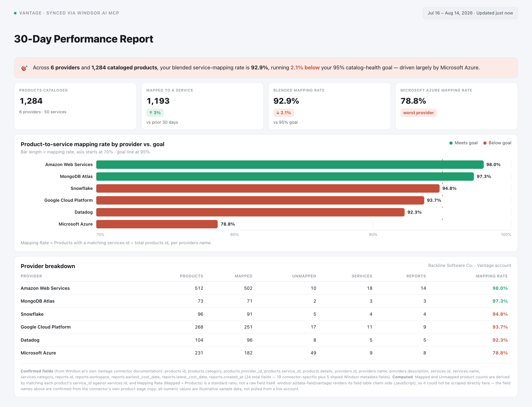Click the MAPPED column header

tap(244, 276)
